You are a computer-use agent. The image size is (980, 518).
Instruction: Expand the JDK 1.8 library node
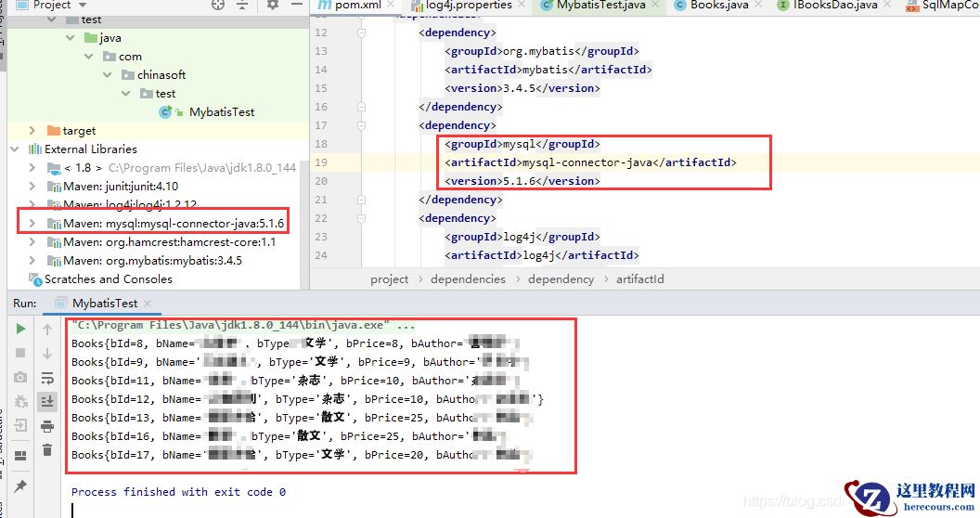pyautogui.click(x=32, y=167)
